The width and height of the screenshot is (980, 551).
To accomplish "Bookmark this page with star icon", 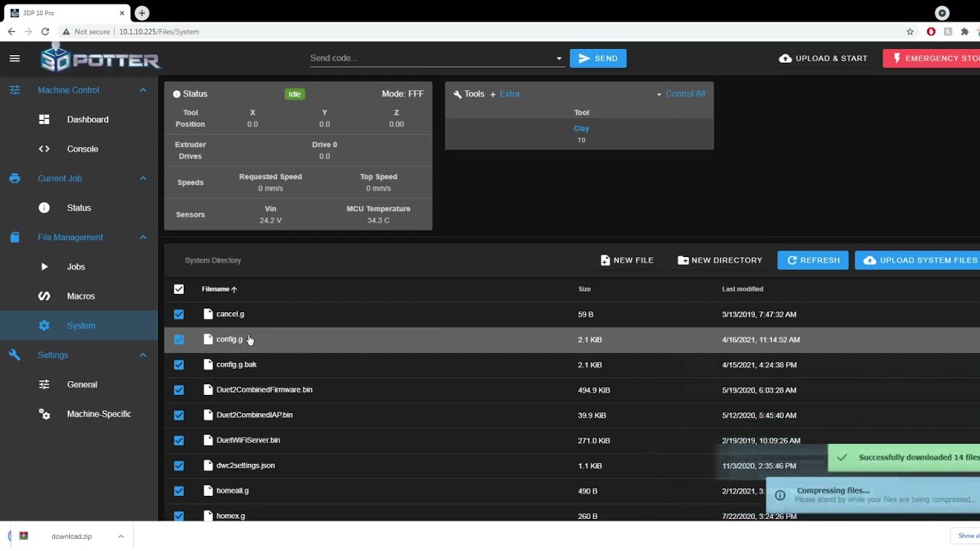I will [x=910, y=31].
